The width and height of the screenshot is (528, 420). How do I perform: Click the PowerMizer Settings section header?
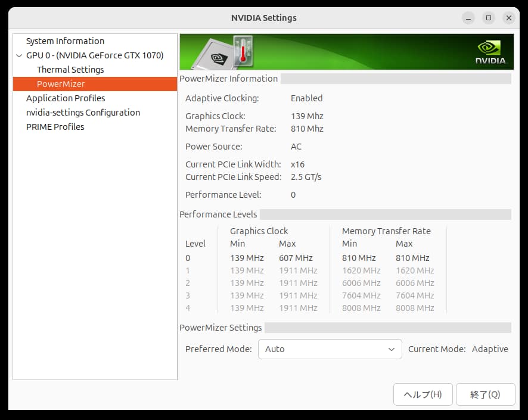tap(220, 328)
